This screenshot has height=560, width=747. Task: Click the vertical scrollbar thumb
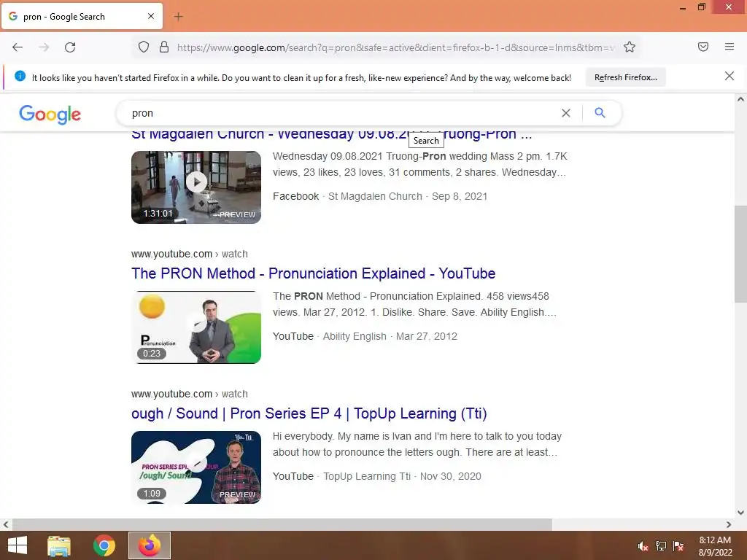pos(740,254)
